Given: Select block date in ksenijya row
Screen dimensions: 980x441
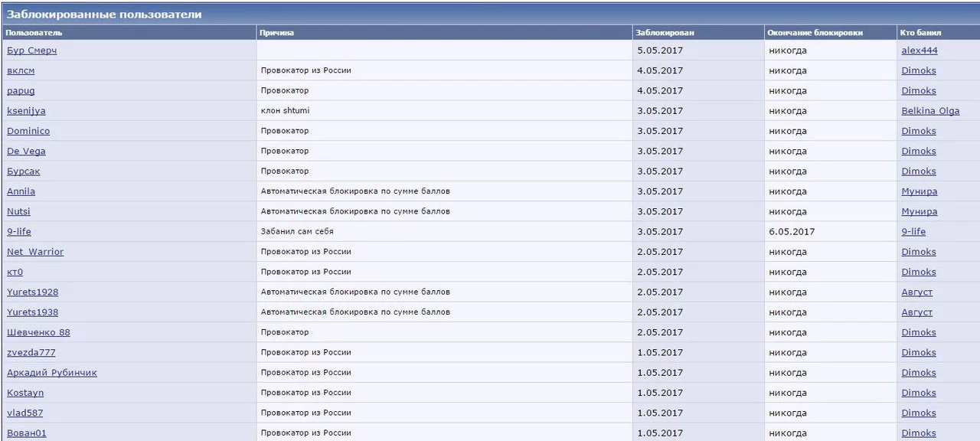Looking at the screenshot, I should coord(660,111).
